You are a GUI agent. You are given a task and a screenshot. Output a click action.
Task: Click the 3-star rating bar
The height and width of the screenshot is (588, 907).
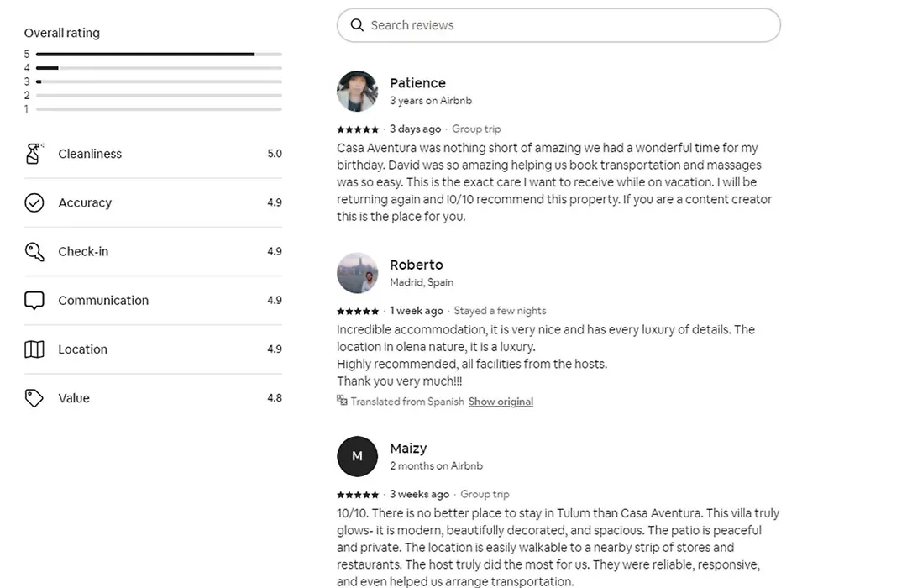(x=159, y=81)
